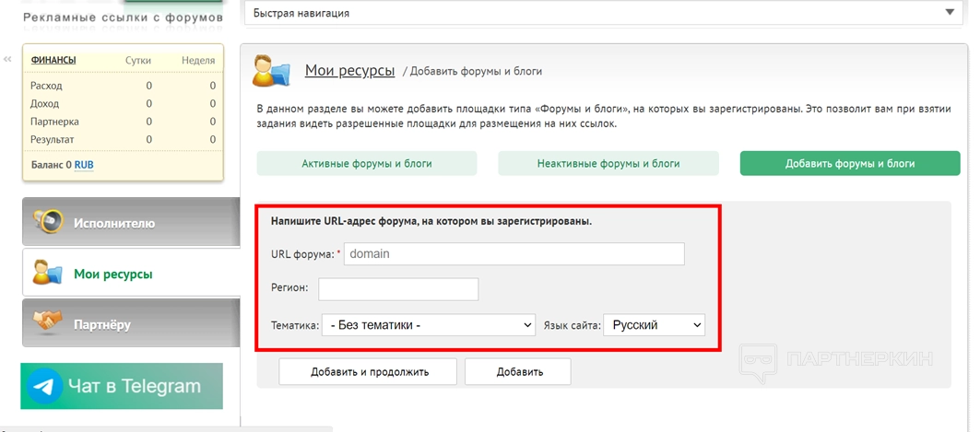The width and height of the screenshot is (980, 432).
Task: Focus the Регион input field
Action: click(398, 289)
